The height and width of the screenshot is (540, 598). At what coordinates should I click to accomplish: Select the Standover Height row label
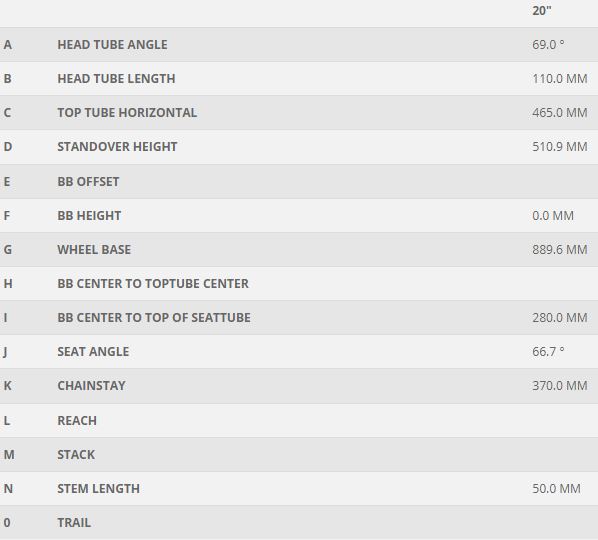point(117,146)
